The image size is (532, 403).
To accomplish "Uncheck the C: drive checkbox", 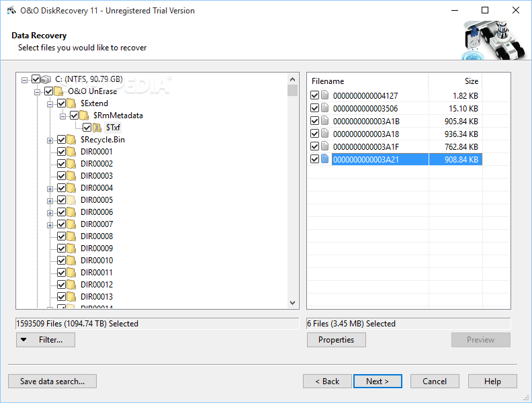I will (x=36, y=79).
